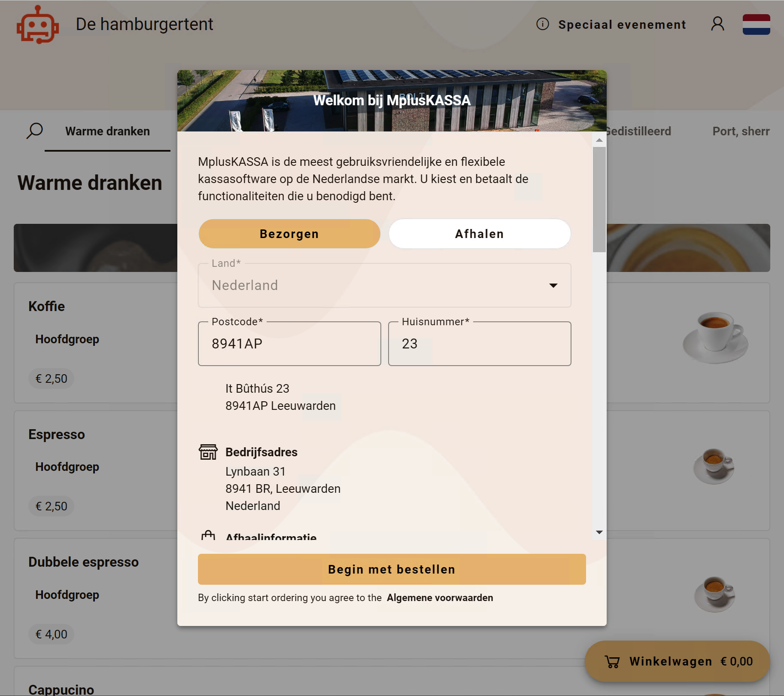Switch to the Gedistilleerd tab
The image size is (784, 696).
coord(638,131)
